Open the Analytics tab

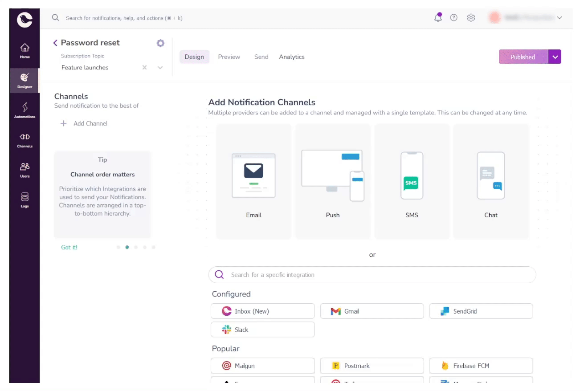coord(292,57)
